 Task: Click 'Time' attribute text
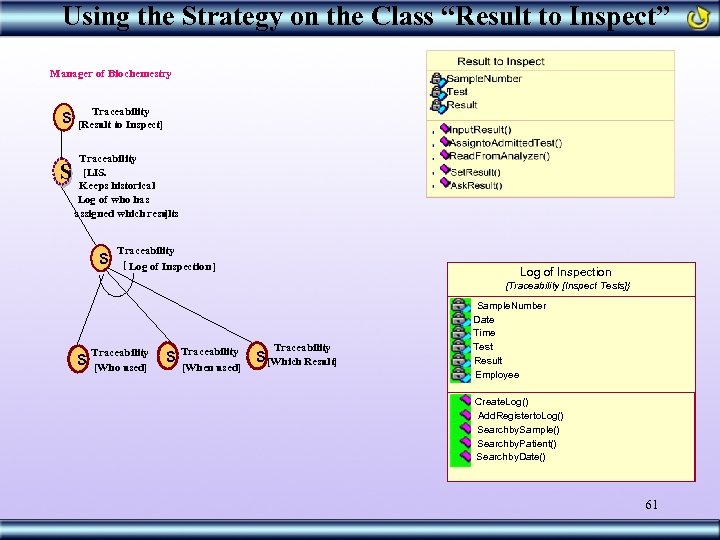pyautogui.click(x=484, y=333)
